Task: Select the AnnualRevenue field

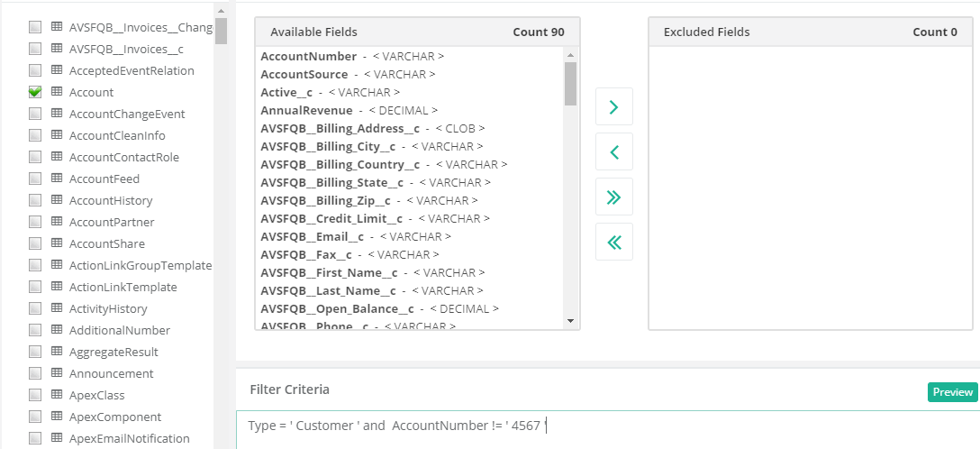Action: [306, 110]
